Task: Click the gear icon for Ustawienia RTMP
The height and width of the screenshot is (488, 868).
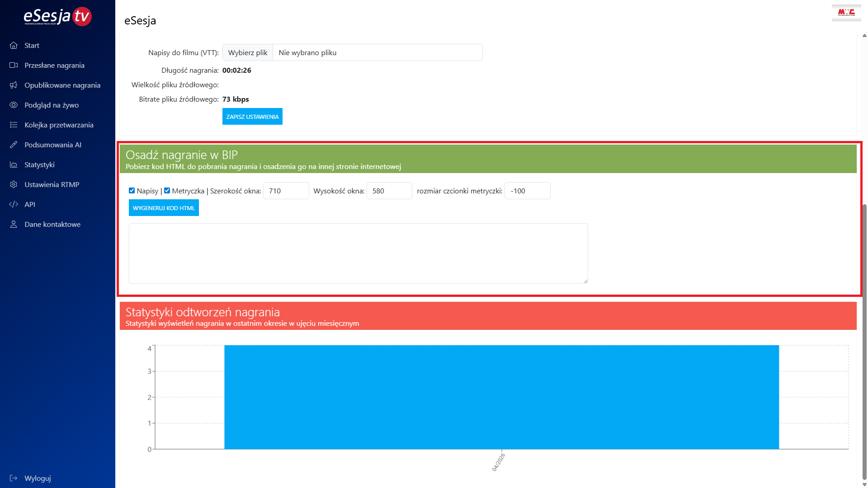Action: click(14, 184)
